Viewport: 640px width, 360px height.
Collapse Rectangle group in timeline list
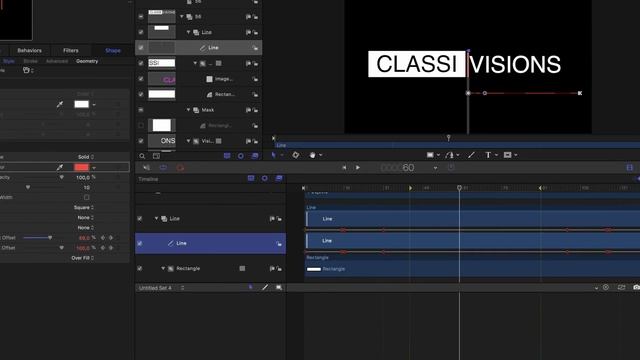(163, 269)
